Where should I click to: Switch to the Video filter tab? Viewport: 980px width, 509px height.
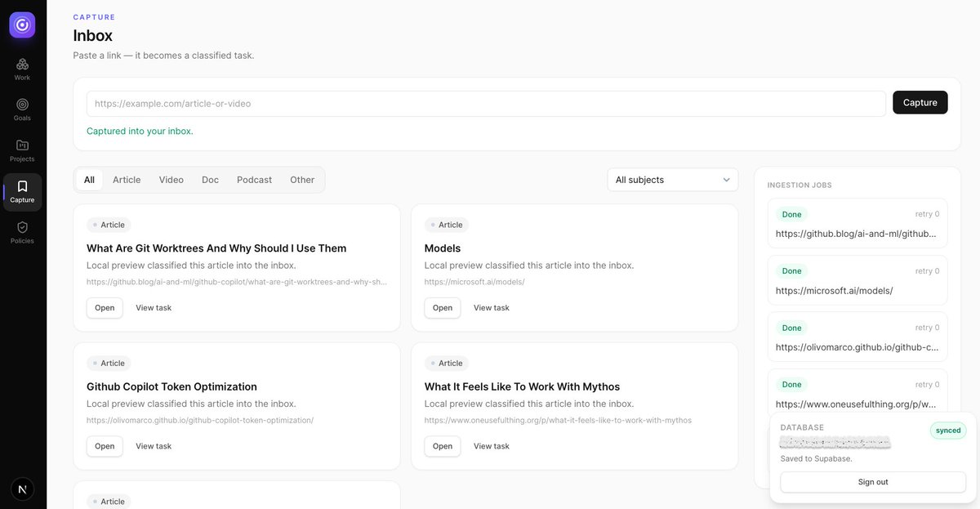(171, 180)
